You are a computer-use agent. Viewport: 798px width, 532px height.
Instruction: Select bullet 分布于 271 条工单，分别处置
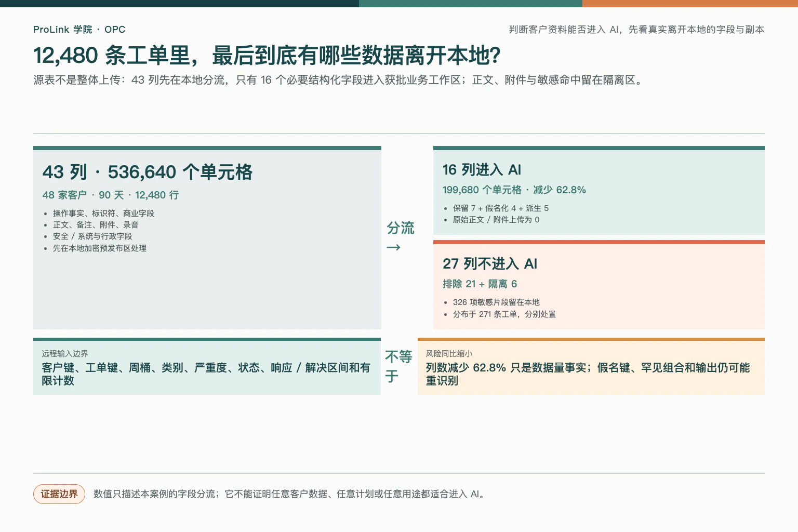pos(504,314)
